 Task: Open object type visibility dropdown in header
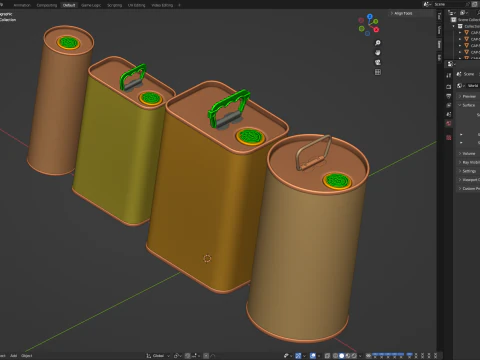coord(287,356)
